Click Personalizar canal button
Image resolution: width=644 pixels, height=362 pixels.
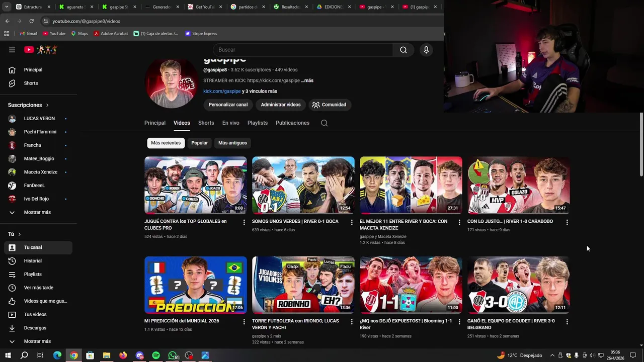click(x=228, y=105)
